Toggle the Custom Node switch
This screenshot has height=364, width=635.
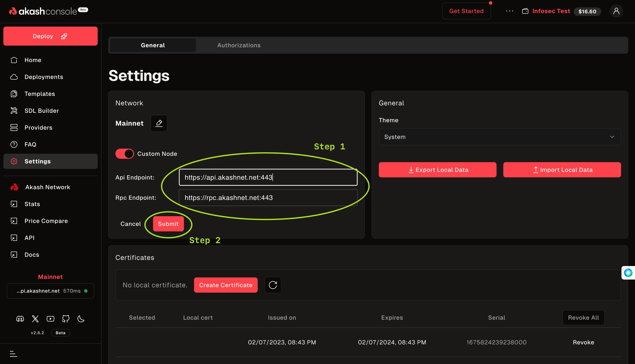124,154
